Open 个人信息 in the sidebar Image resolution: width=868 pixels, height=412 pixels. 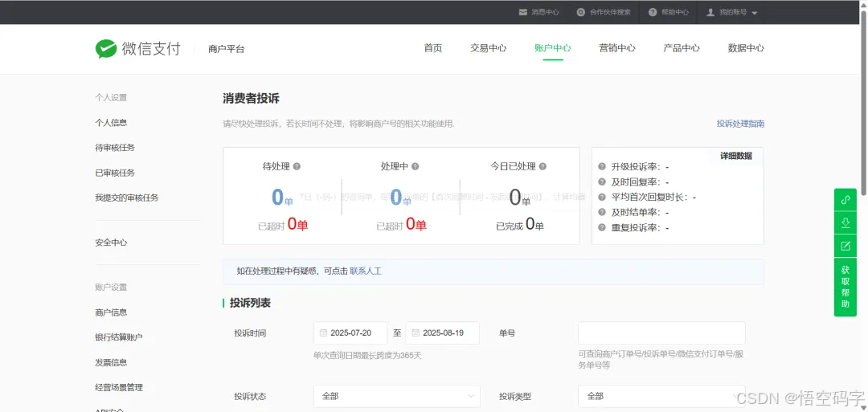pos(111,123)
